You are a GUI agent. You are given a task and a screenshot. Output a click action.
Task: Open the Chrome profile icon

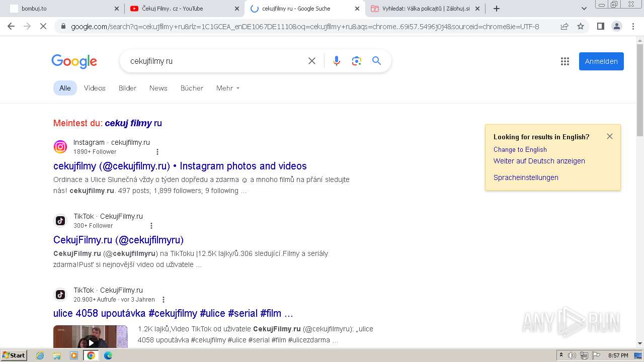616,26
